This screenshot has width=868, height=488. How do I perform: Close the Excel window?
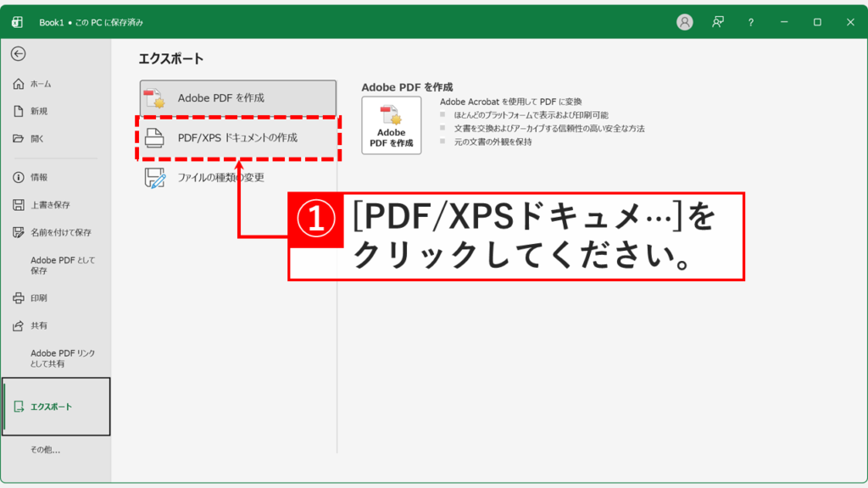[850, 22]
